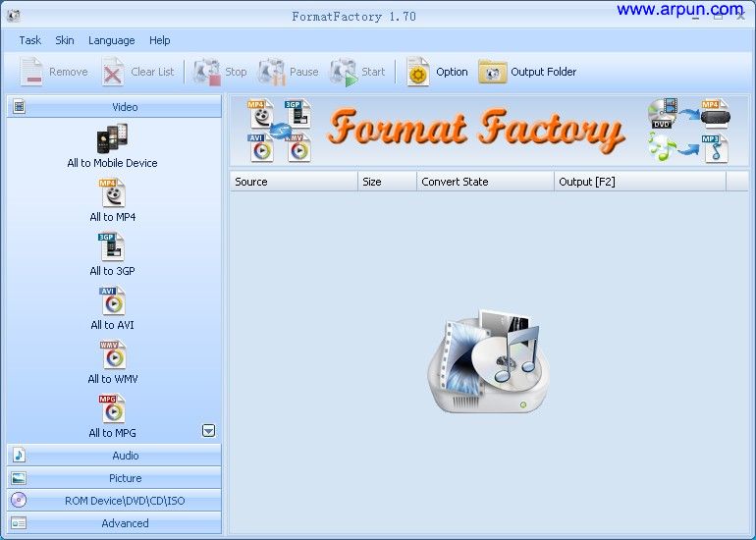The image size is (756, 540).
Task: Click the All to MP4 label text
Action: tap(113, 217)
